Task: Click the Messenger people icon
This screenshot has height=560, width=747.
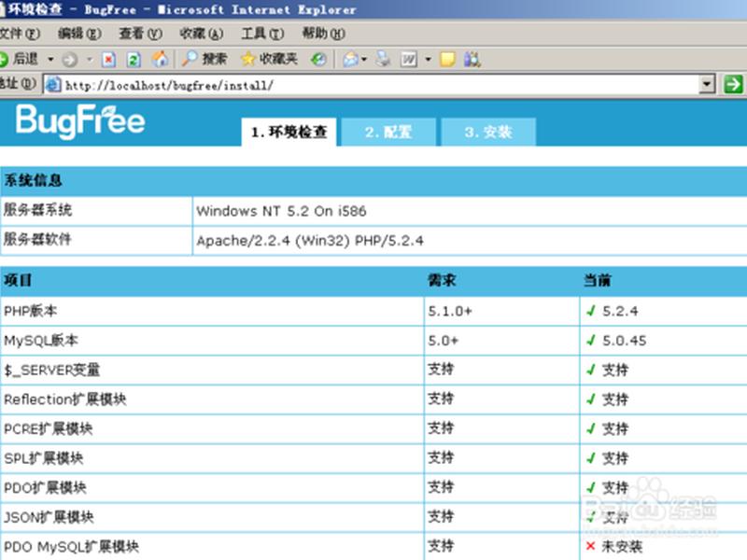Action: [x=472, y=59]
